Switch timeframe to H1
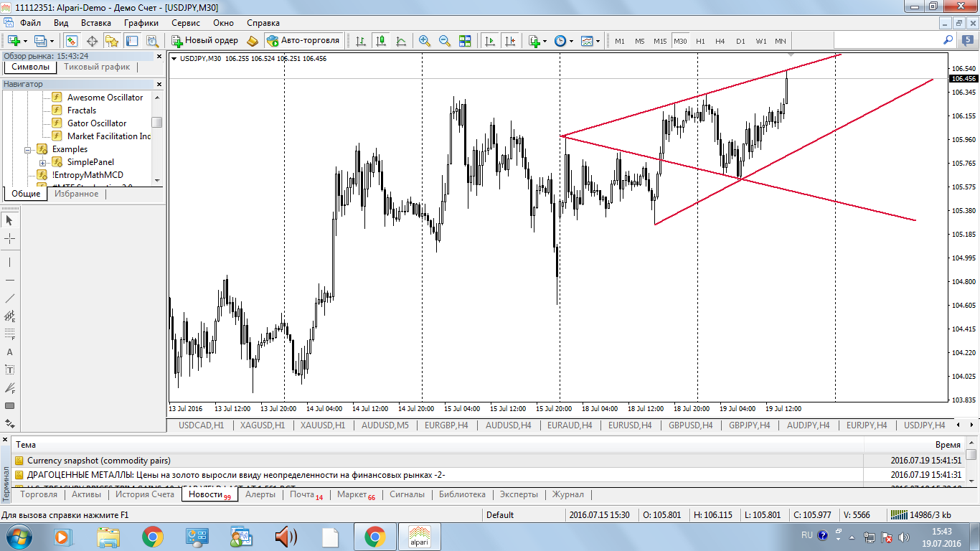The height and width of the screenshot is (551, 980). click(x=700, y=41)
